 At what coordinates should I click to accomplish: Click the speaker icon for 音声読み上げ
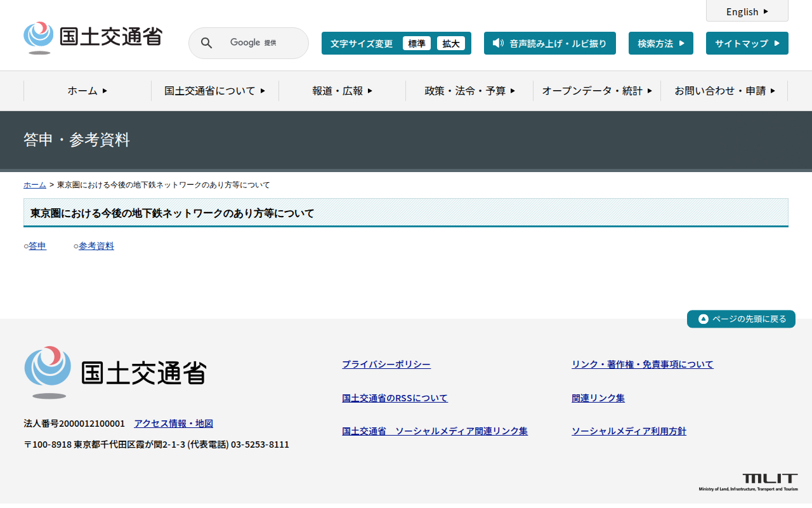tap(498, 43)
